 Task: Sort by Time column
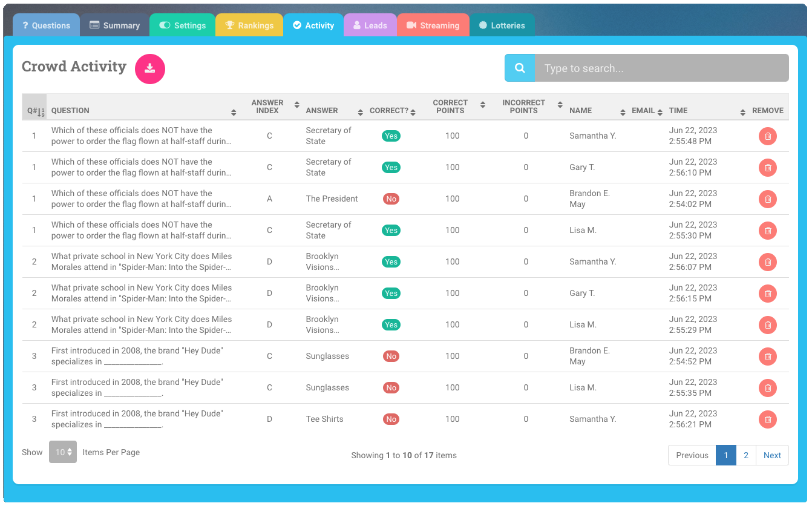[x=742, y=113]
